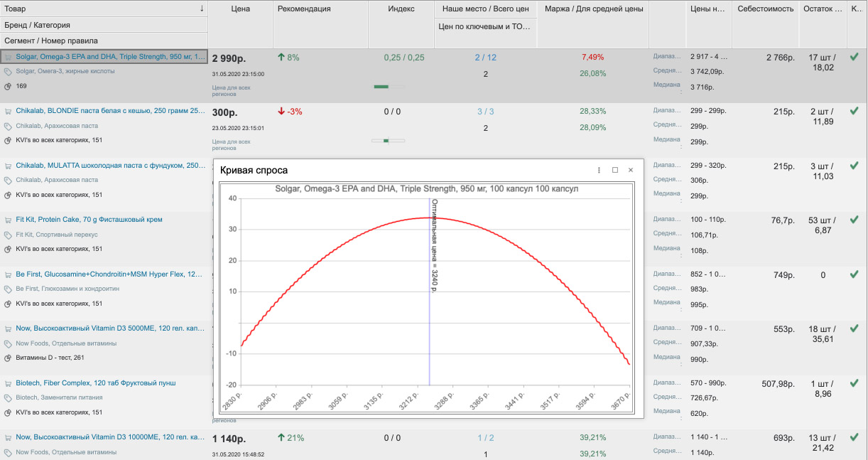The width and height of the screenshot is (868, 460).
Task: Click green checkmark in Solgar row
Action: [855, 57]
